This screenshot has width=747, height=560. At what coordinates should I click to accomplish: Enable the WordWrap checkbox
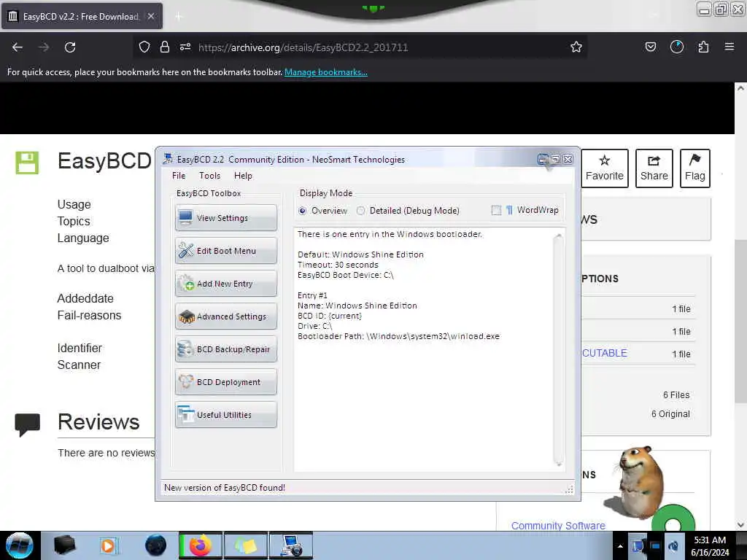(x=496, y=210)
